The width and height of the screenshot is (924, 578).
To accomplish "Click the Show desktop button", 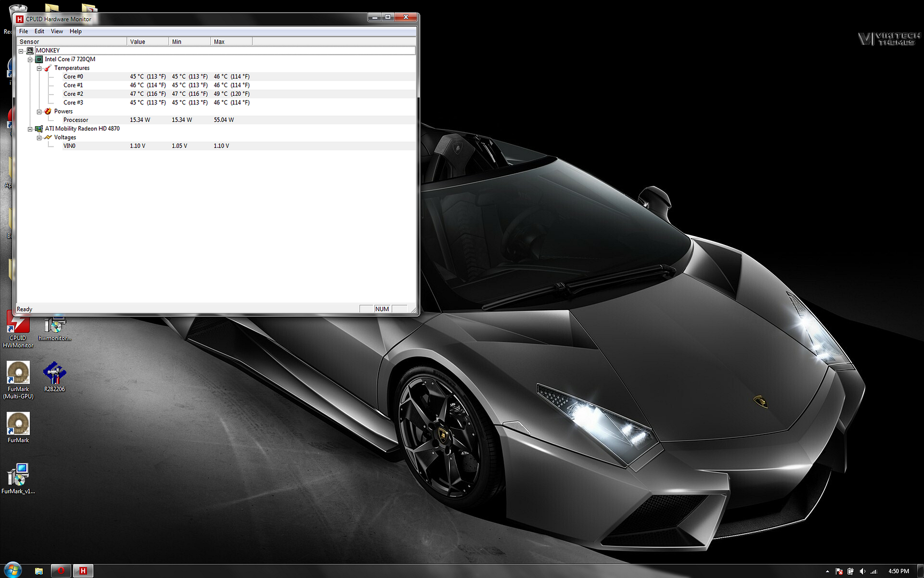I will pos(920,571).
